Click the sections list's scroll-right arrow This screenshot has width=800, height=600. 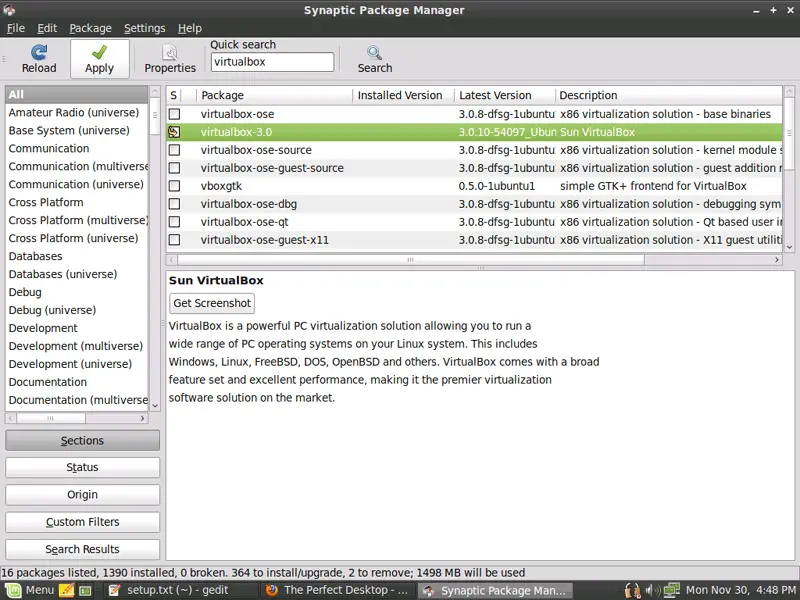(142, 418)
